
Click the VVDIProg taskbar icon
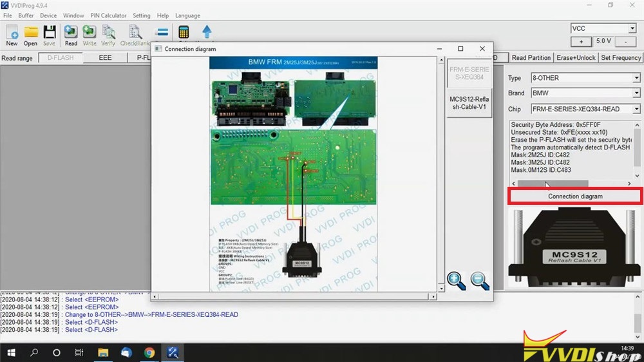[x=173, y=352]
